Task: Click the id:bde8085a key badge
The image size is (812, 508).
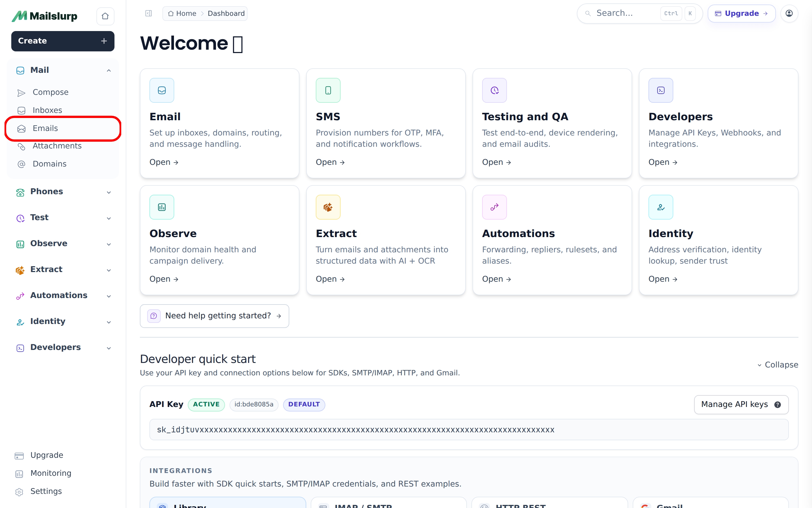Action: 254,404
